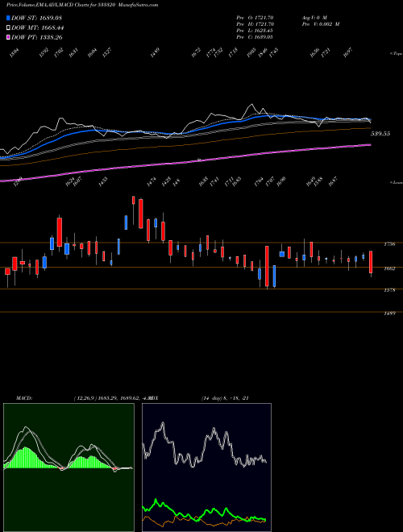This screenshot has width=403, height=532.
Task: Click inside the ADX indicator panel
Action: click(x=206, y=468)
